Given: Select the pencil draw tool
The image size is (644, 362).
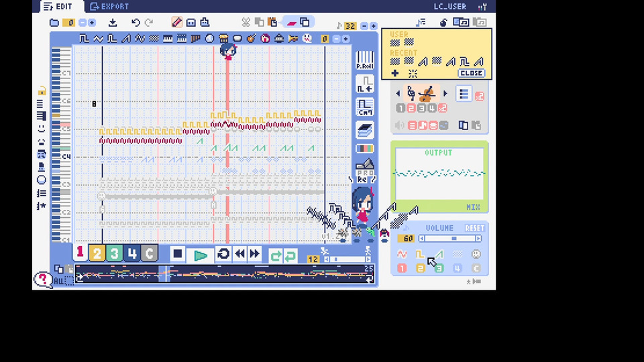Looking at the screenshot, I should 176,22.
